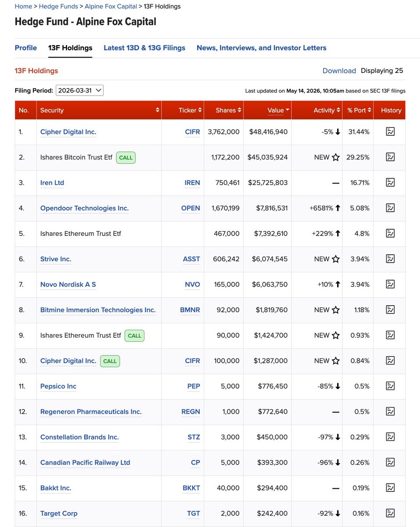Open BKKT ticker link
This screenshot has height=527, width=420.
191,488
